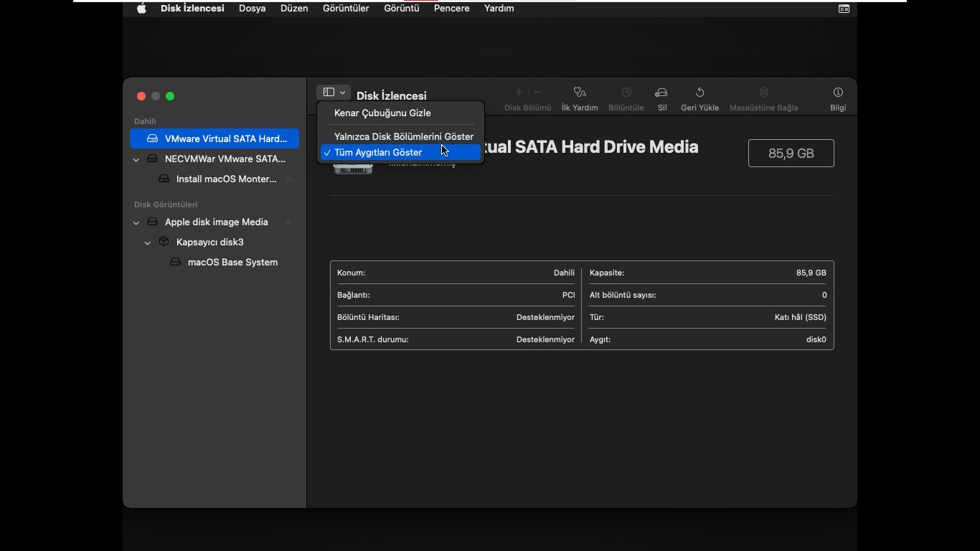Screen dimensions: 980x551
Task: Open the Görüntü menu
Action: [402, 9]
